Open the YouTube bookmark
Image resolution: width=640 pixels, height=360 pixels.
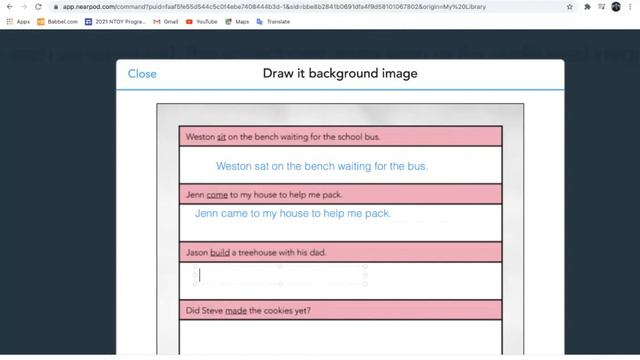click(202, 22)
